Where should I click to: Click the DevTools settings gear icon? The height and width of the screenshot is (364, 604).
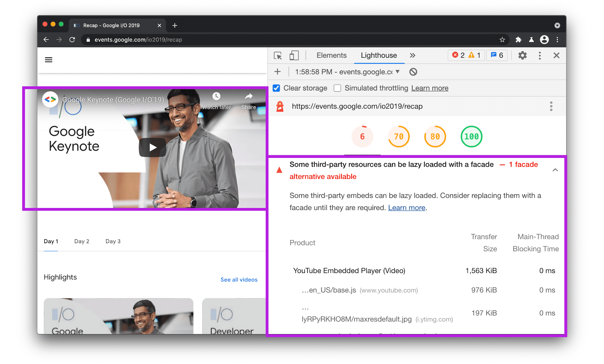pos(523,55)
